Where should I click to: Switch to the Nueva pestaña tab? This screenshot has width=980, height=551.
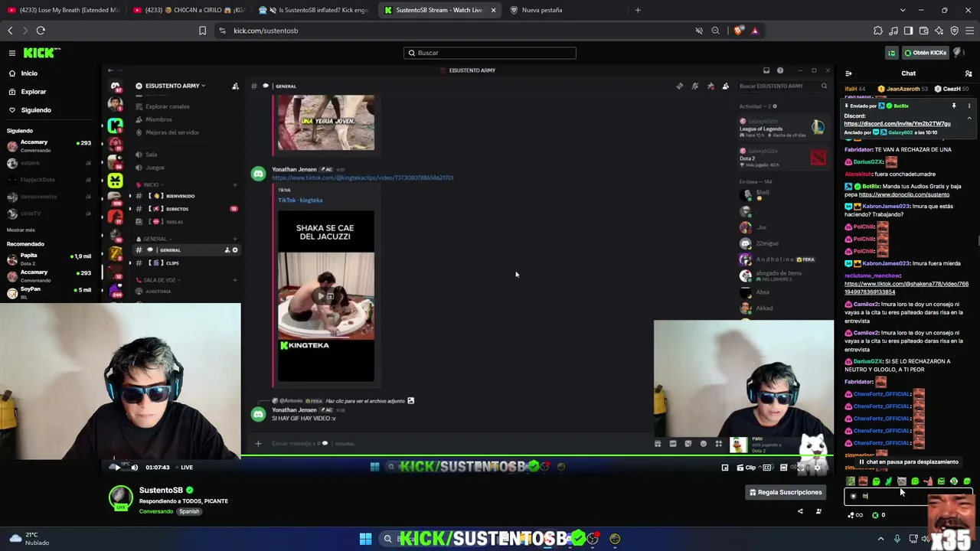click(x=542, y=10)
